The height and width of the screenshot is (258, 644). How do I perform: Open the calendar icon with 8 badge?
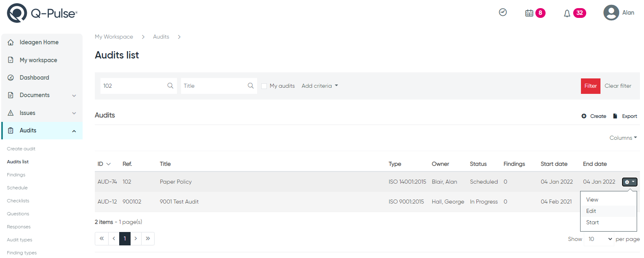point(529,13)
